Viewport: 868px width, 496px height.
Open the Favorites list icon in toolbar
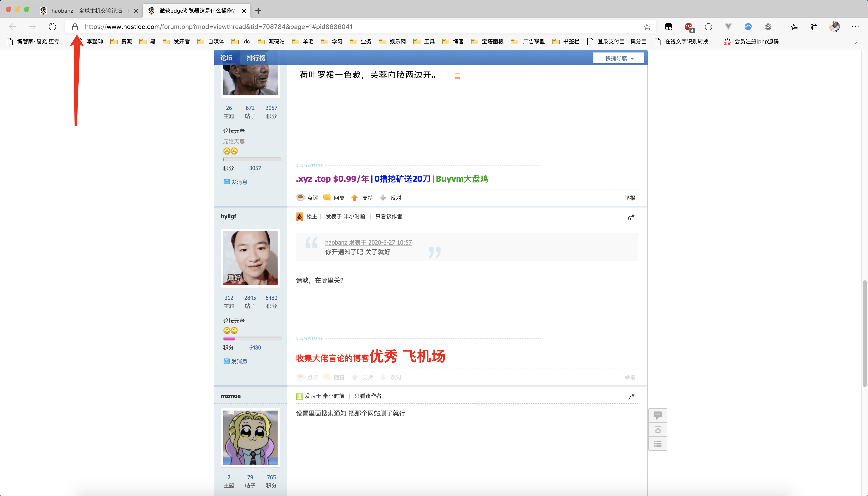click(794, 27)
